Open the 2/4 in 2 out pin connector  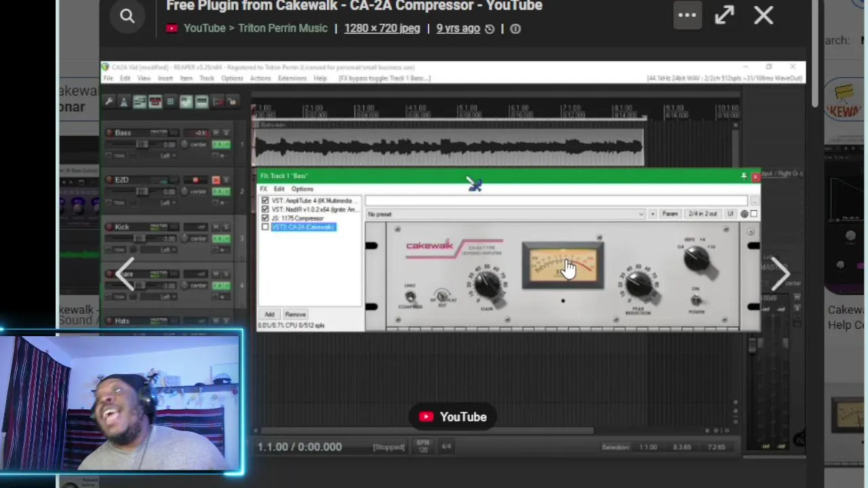click(703, 214)
